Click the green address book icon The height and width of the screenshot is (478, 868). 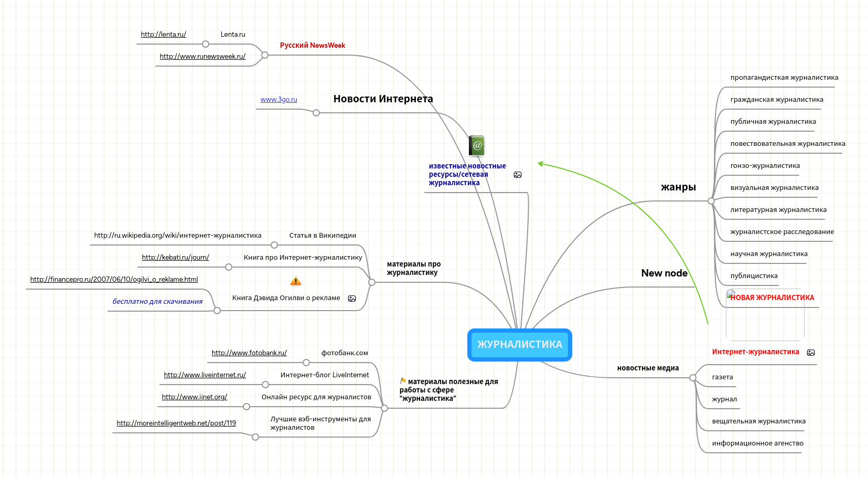477,146
